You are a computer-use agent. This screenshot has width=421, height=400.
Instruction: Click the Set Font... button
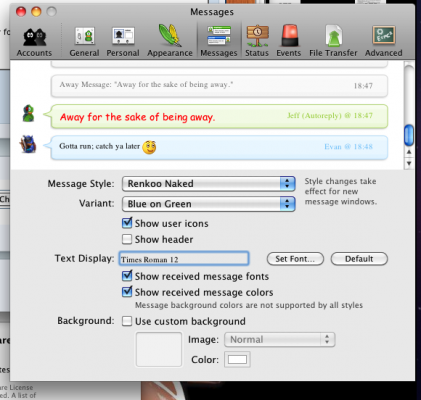295,259
